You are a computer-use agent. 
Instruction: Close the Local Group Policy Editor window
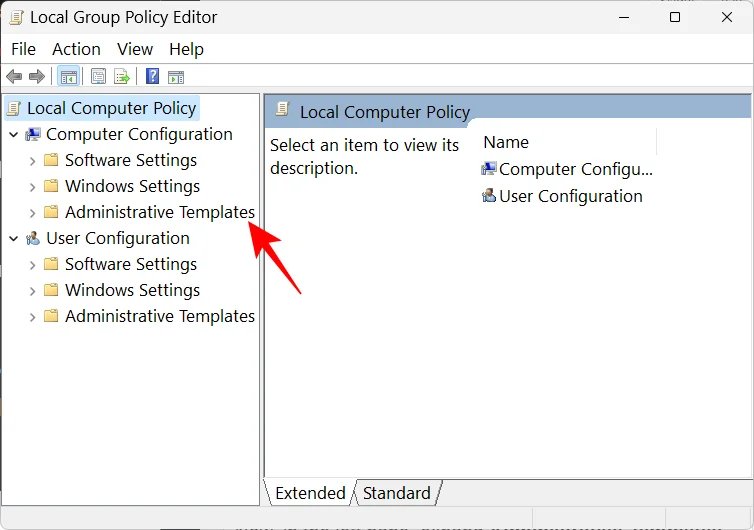727,17
